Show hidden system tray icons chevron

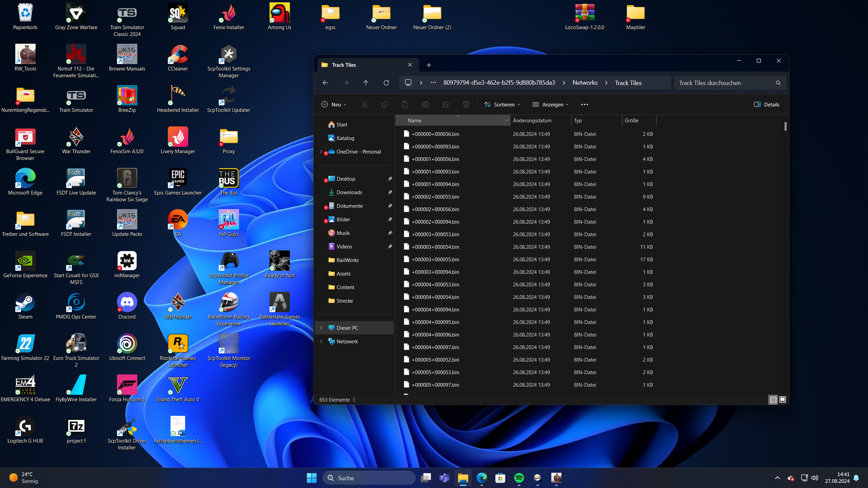777,478
